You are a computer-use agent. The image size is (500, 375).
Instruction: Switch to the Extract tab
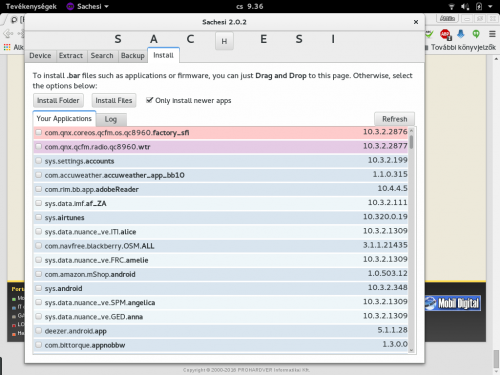click(x=71, y=56)
